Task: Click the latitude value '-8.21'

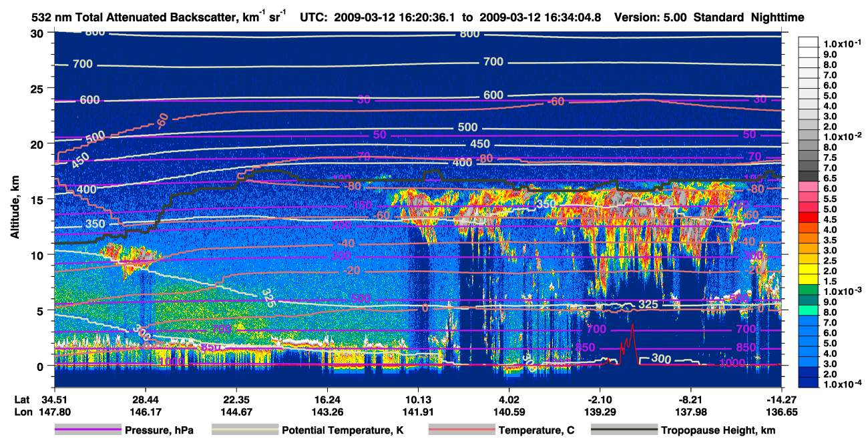Action: tap(691, 400)
